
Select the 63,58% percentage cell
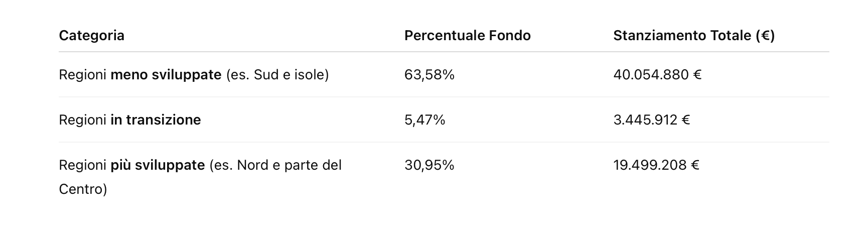click(429, 75)
